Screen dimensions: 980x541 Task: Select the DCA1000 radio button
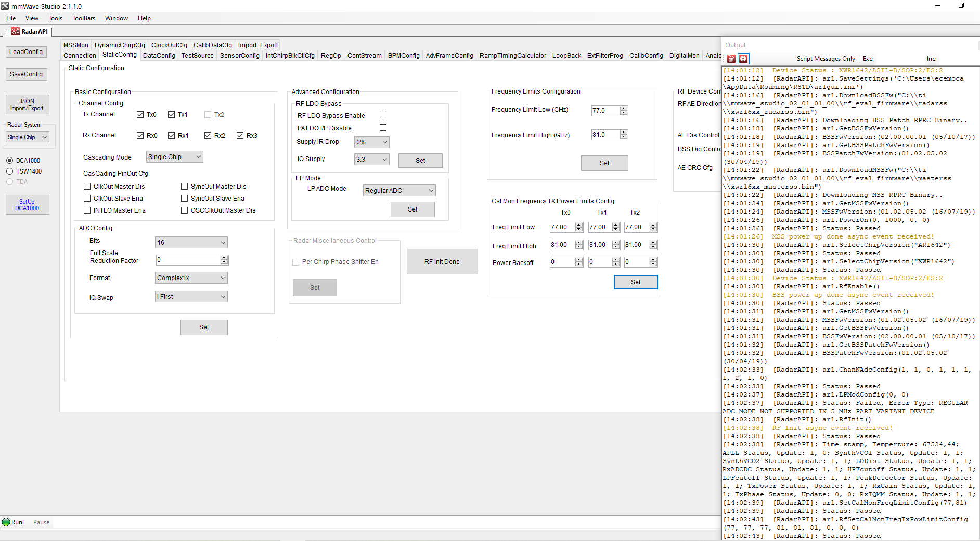click(9, 160)
